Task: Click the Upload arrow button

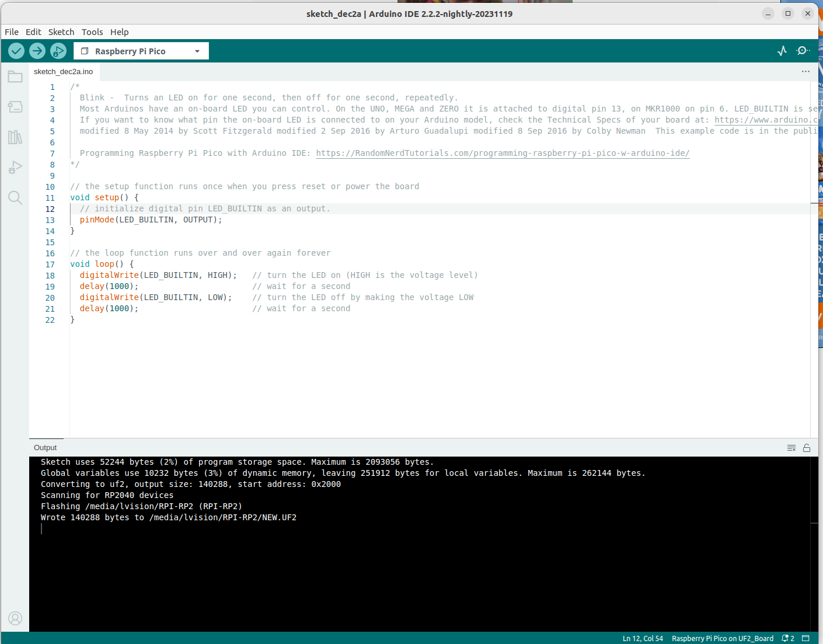Action: click(37, 51)
